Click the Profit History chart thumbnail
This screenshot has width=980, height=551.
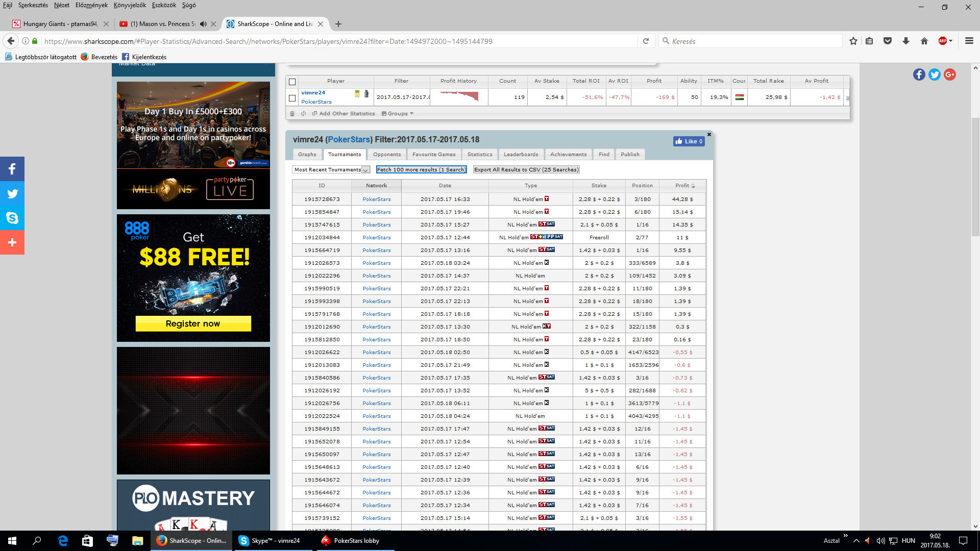(x=459, y=97)
